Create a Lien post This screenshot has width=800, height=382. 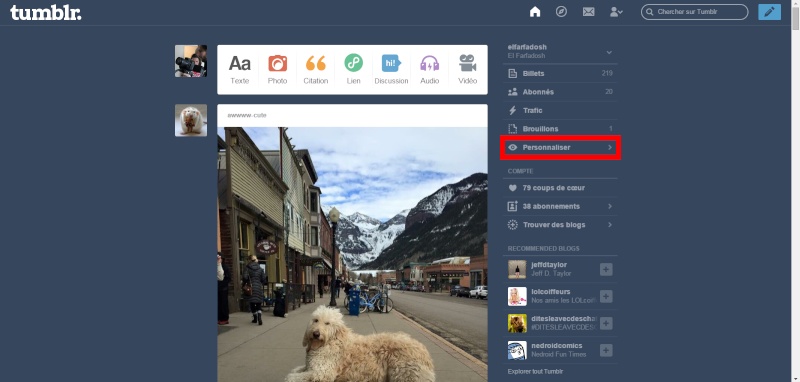click(x=354, y=69)
